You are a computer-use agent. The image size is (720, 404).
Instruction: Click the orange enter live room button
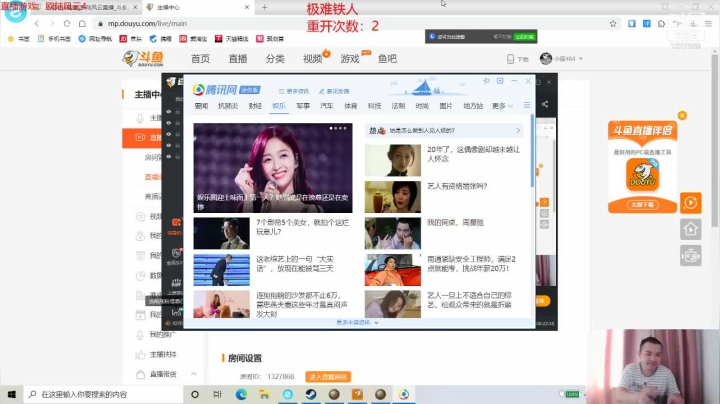point(328,376)
